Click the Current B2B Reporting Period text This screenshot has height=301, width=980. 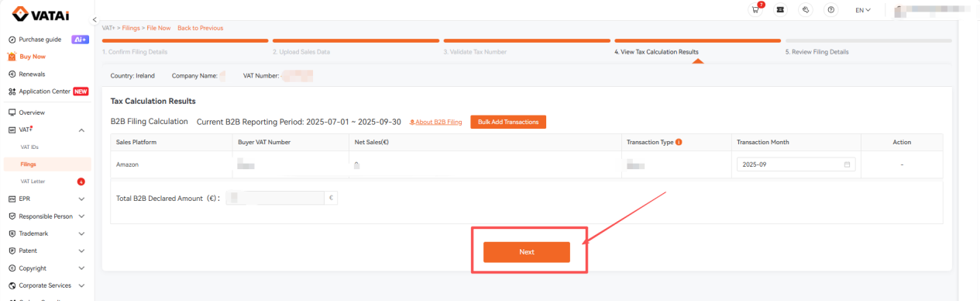pyautogui.click(x=299, y=122)
